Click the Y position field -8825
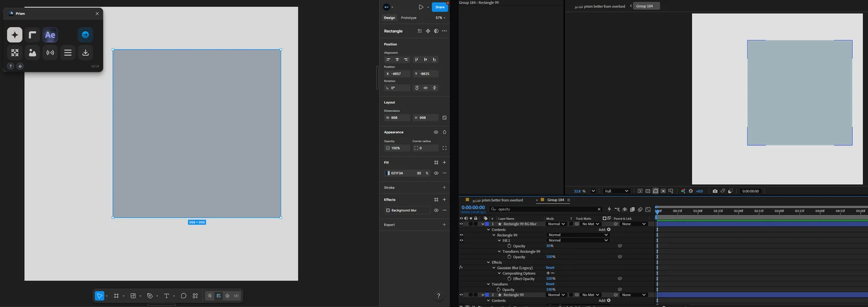Screen dimensions: 868x307 pos(425,74)
